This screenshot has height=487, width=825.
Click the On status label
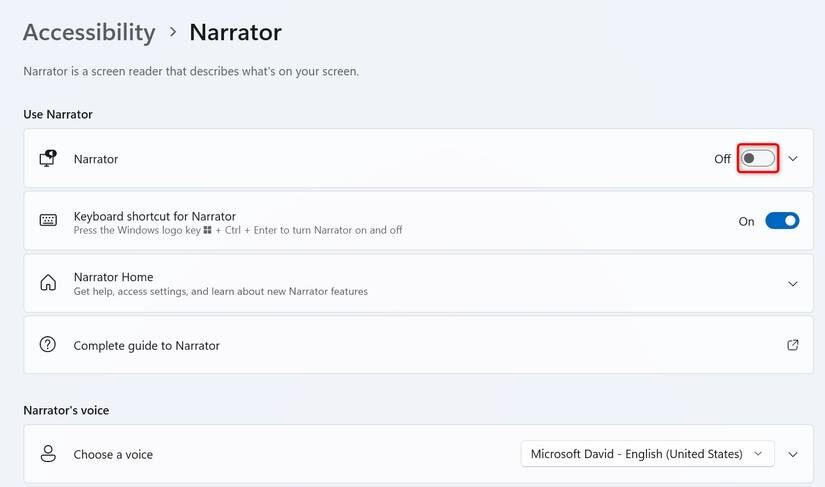pyautogui.click(x=746, y=221)
